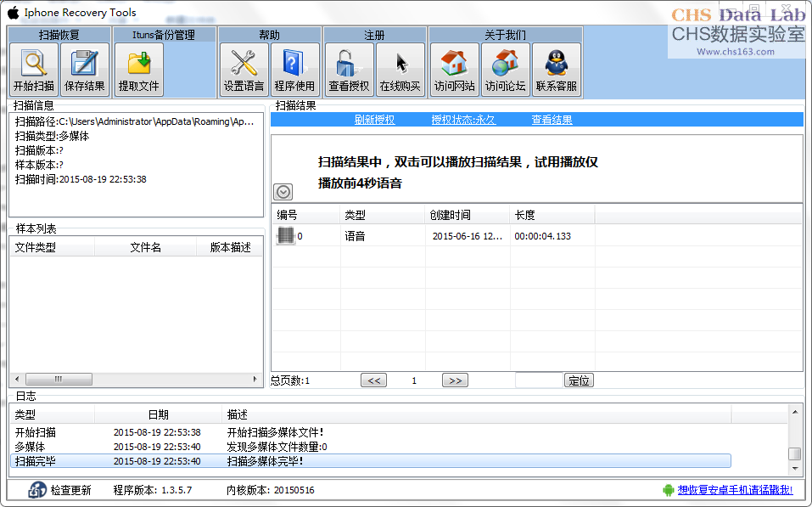The image size is (812, 507).
Task: Click the sample list horizontal scrollbar thumb
Action: click(59, 380)
